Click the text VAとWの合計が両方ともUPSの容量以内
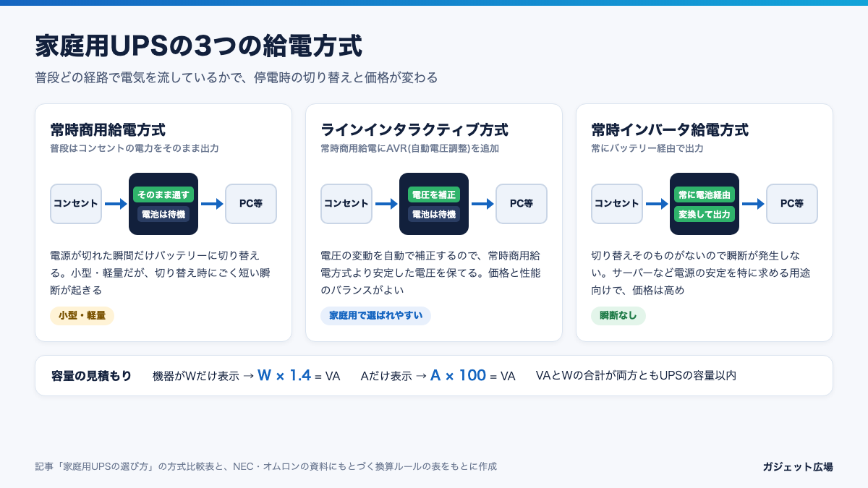Viewport: 868px width, 488px height. coord(637,376)
